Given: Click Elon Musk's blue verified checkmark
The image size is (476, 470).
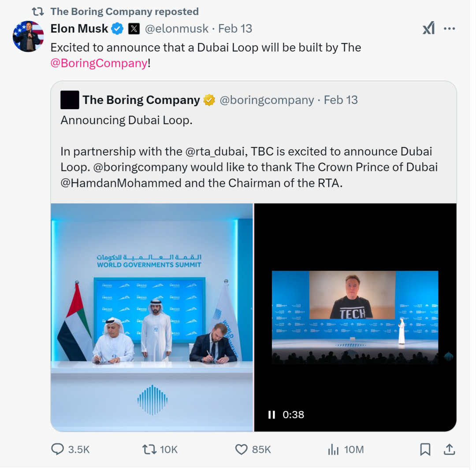Looking at the screenshot, I should click(x=117, y=29).
